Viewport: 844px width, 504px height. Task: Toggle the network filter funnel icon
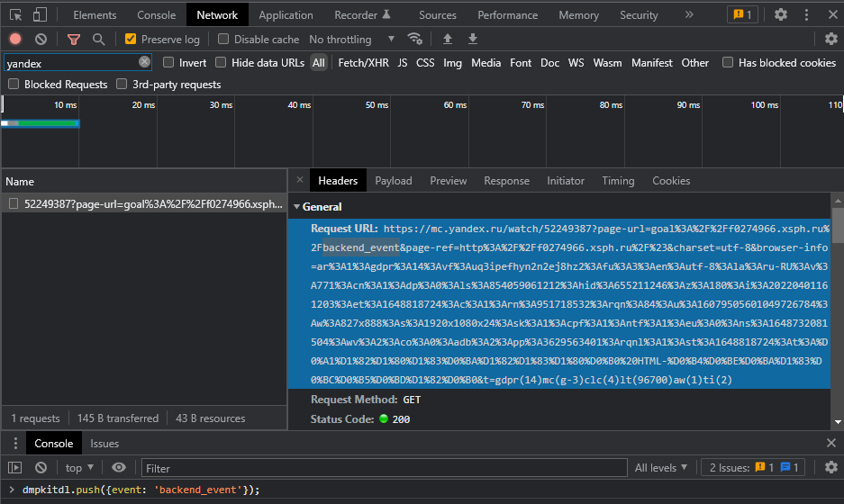click(x=74, y=39)
